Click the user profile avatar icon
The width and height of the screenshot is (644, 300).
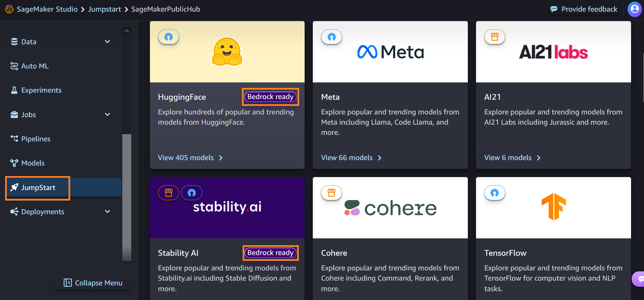(634, 9)
